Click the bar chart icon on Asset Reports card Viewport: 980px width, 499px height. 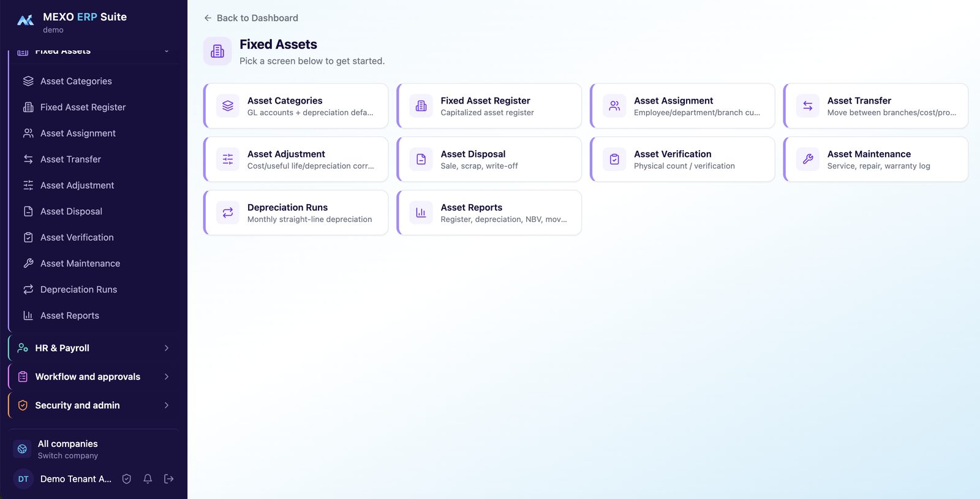click(421, 213)
